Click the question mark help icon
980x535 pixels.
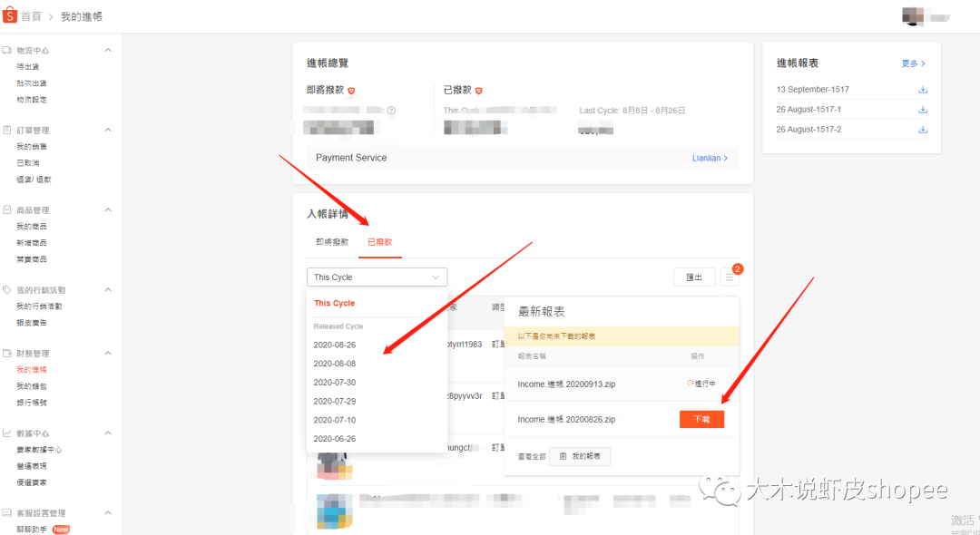point(391,111)
